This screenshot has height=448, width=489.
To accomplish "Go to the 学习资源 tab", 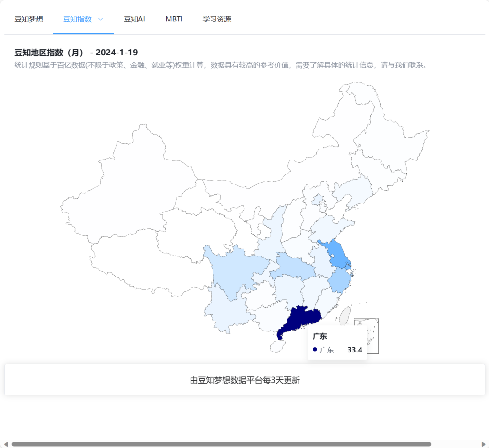I will pyautogui.click(x=217, y=19).
